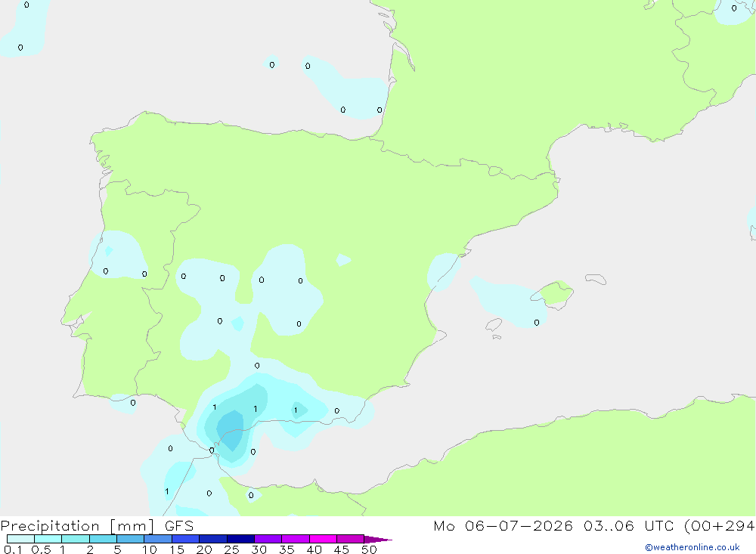Click the legend scale label "20"

204,549
